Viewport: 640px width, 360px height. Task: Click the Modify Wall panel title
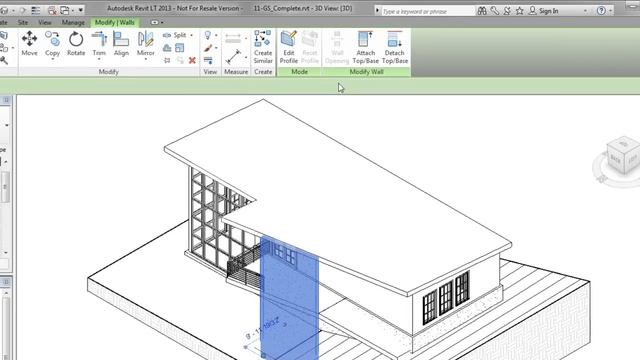tap(366, 72)
